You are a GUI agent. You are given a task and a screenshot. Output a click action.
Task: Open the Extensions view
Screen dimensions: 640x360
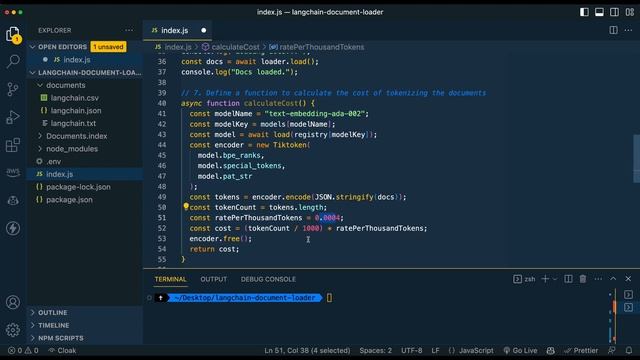[13, 145]
